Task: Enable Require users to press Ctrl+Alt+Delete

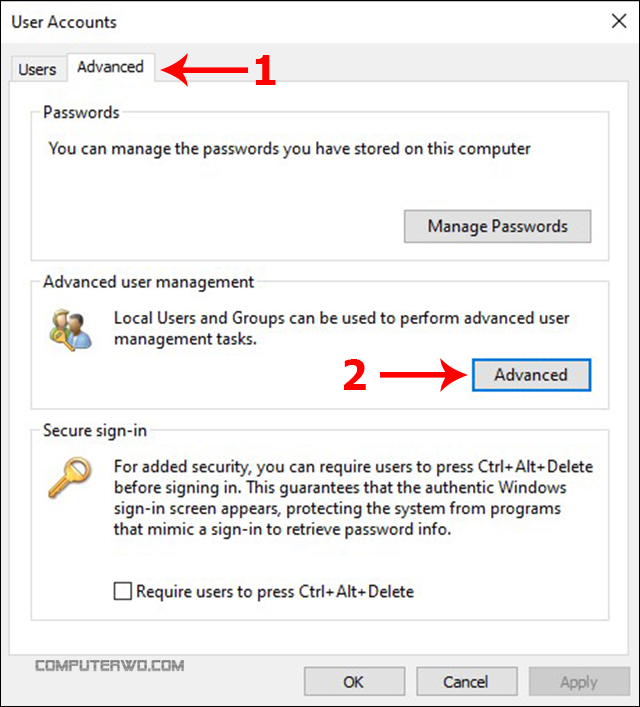Action: [123, 591]
